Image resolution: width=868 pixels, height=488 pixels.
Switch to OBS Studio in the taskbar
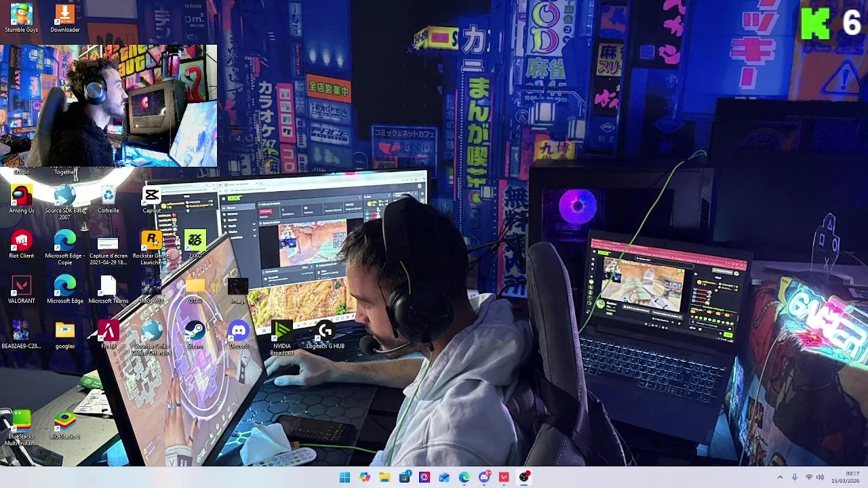pyautogui.click(x=524, y=477)
